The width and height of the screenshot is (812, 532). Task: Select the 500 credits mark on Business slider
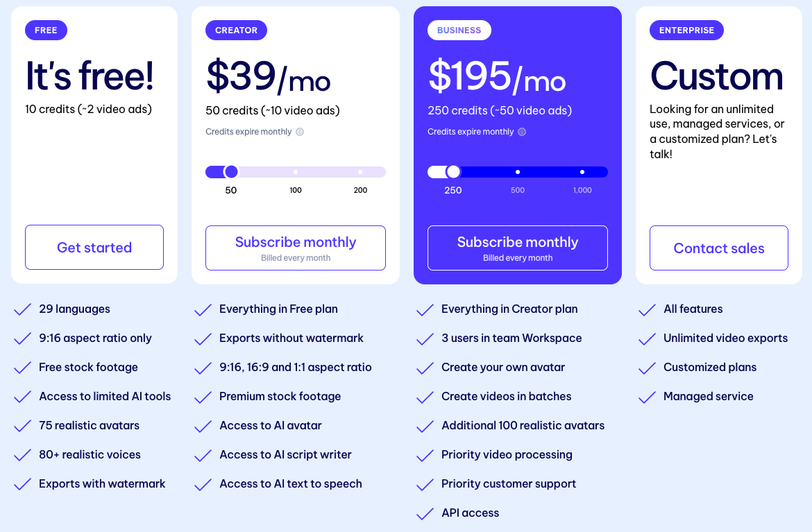click(517, 171)
